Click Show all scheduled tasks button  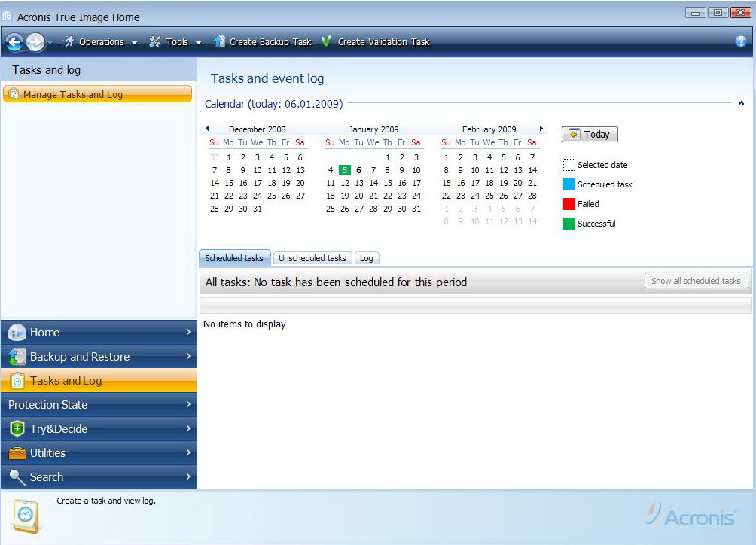pos(696,281)
